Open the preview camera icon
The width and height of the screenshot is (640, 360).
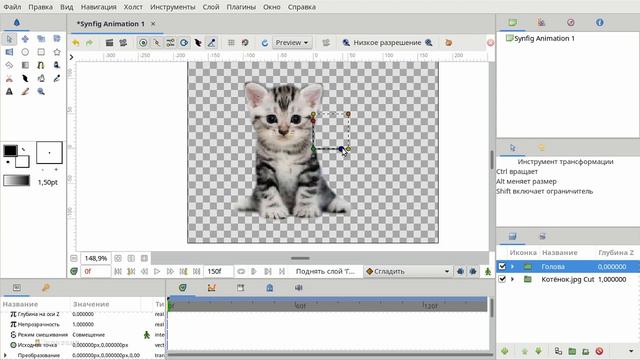[123, 42]
